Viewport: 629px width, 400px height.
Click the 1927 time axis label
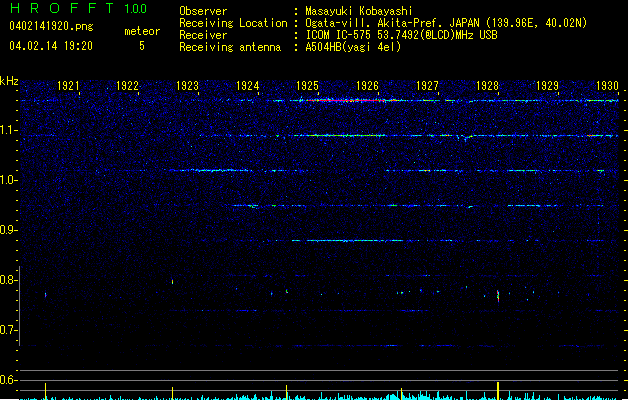428,86
